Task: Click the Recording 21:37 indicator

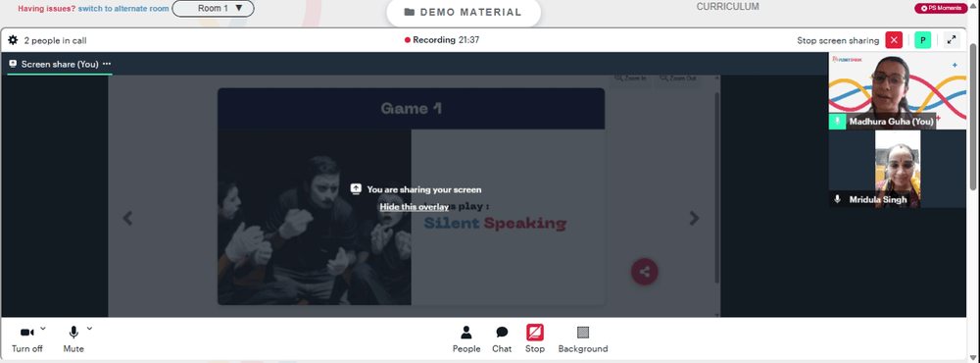Action: pos(442,40)
